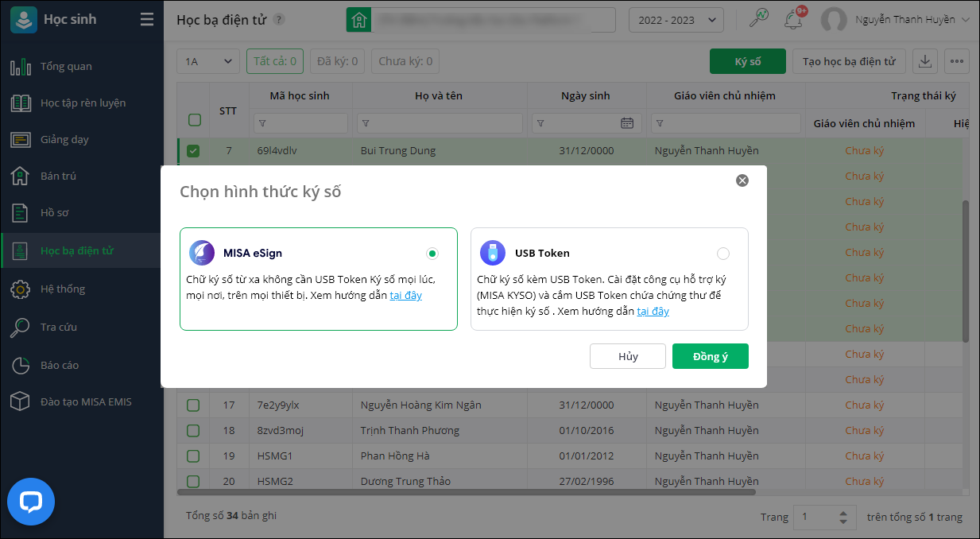
Task: Click the Đào tạo MISA EMIS cube icon
Action: pyautogui.click(x=20, y=401)
